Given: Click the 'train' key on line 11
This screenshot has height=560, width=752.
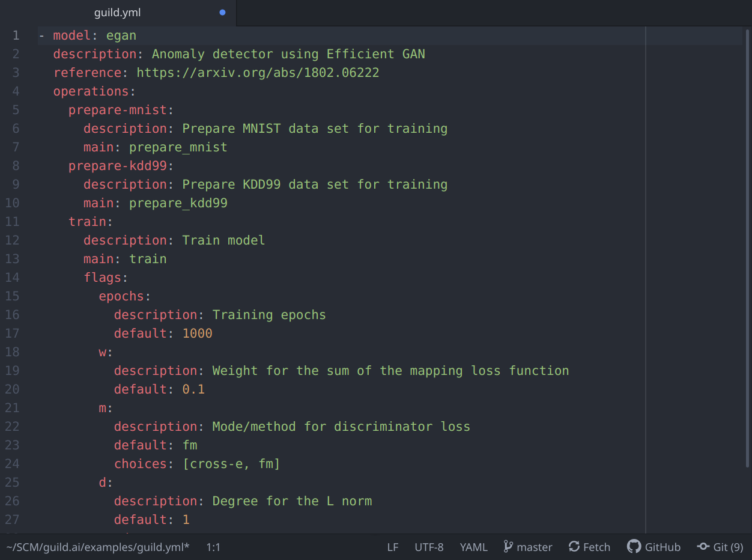Looking at the screenshot, I should click(87, 222).
